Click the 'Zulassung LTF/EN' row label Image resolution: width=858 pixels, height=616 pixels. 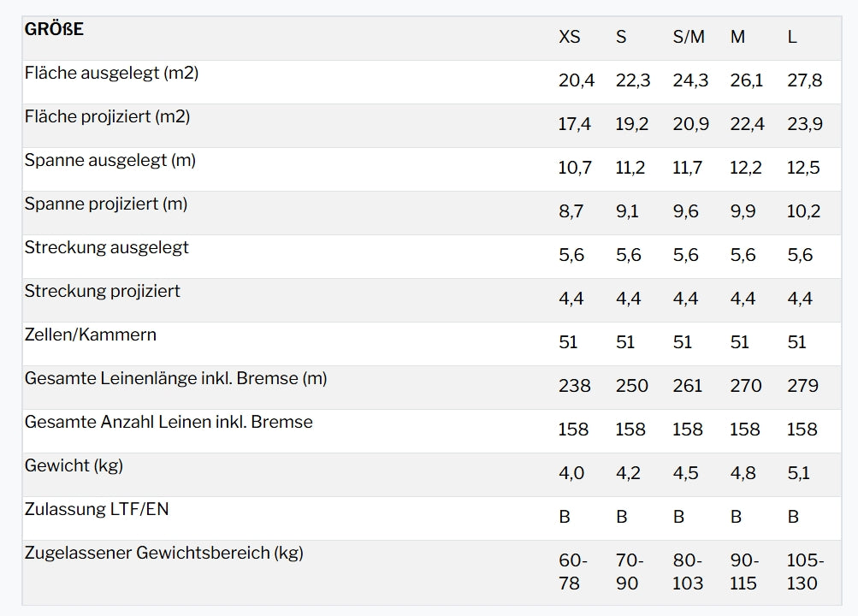[x=97, y=510]
